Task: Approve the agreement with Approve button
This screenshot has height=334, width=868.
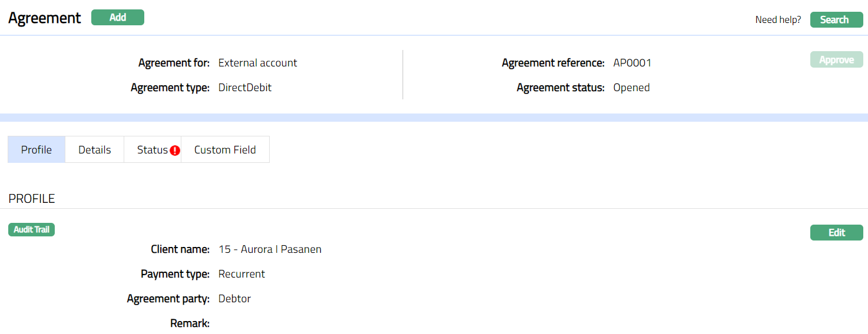Action: coord(836,60)
